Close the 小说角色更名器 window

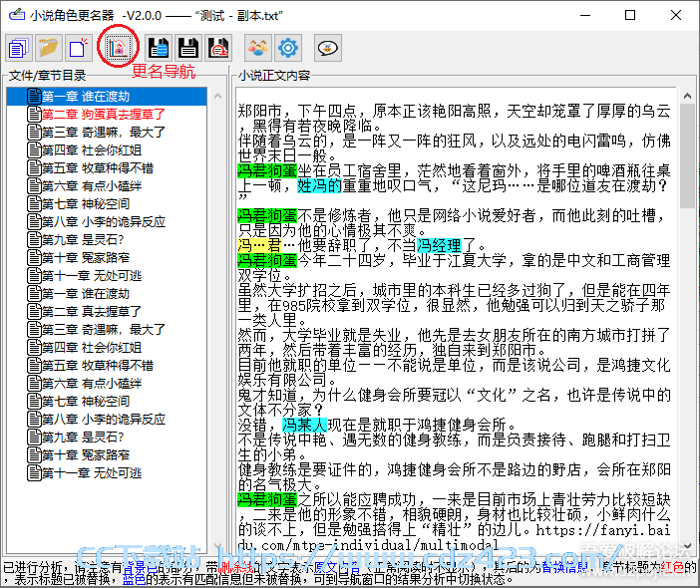pyautogui.click(x=676, y=16)
